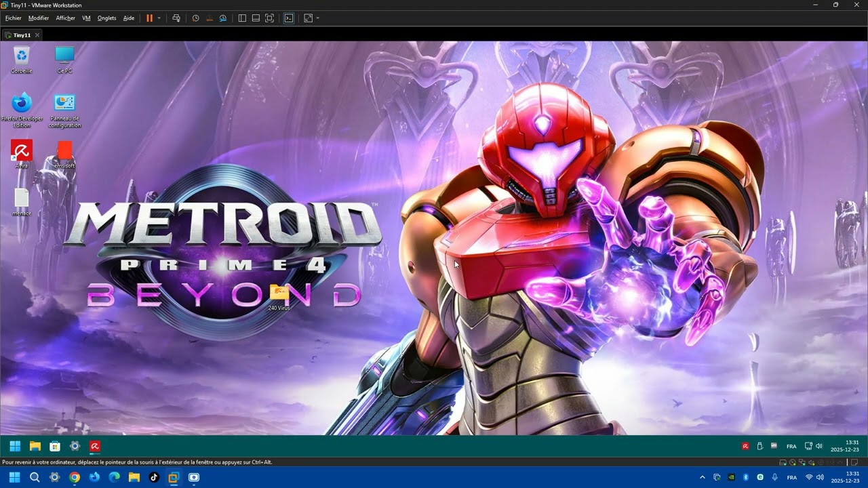The width and height of the screenshot is (868, 488).
Task: Close the Tiny11 tab
Action: coord(37,35)
